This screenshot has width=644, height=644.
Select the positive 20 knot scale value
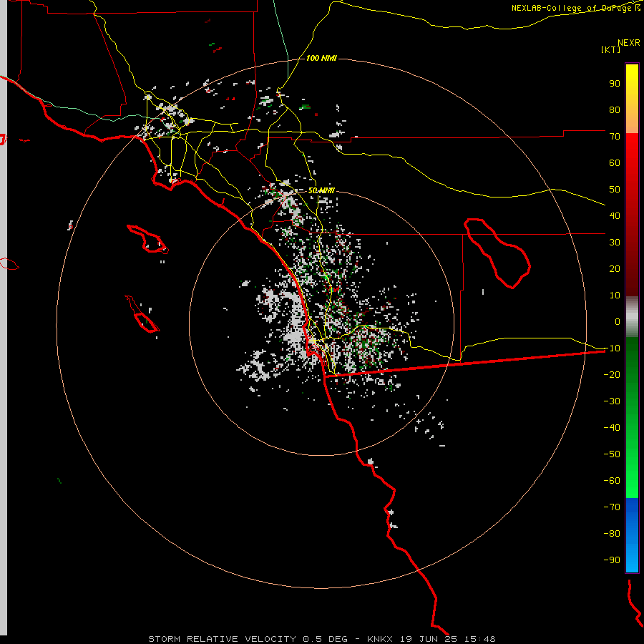point(615,268)
